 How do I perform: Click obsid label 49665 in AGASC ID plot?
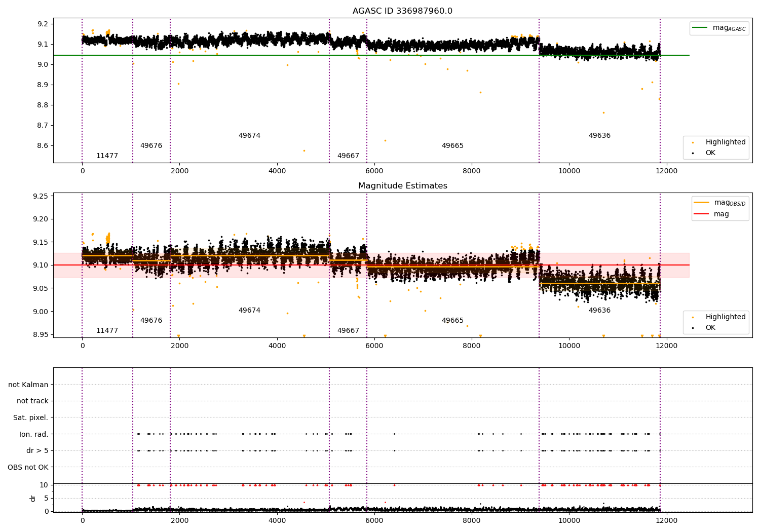[x=452, y=146]
